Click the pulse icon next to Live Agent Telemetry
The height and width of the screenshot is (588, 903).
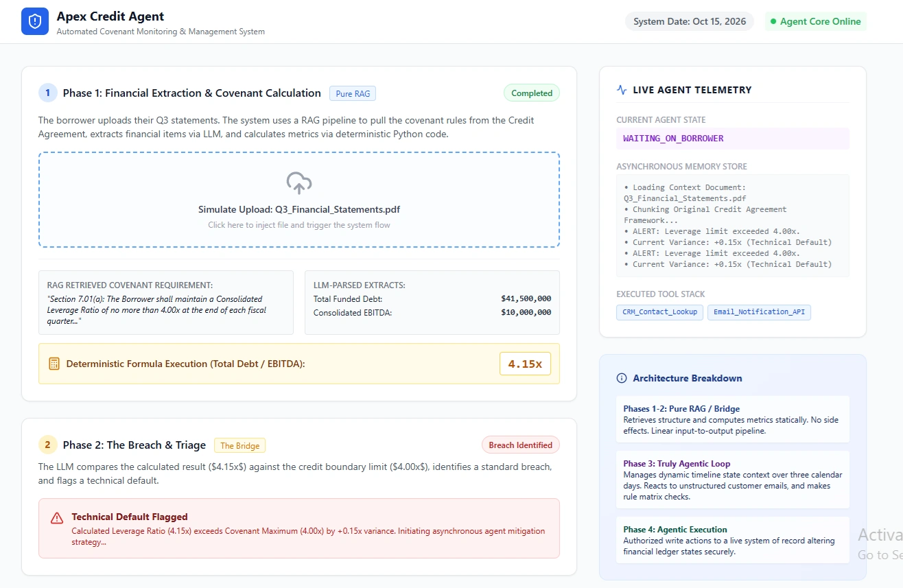click(622, 90)
